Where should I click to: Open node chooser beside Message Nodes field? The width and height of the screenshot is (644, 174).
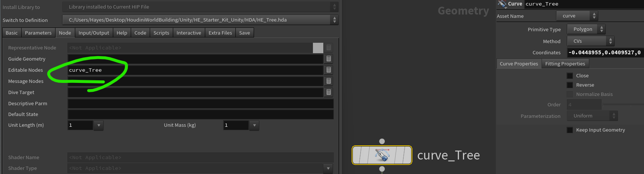[x=329, y=81]
